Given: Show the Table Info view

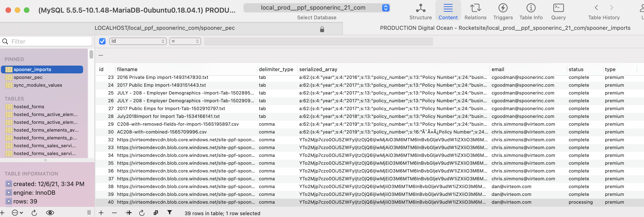Looking at the screenshot, I should point(531,11).
